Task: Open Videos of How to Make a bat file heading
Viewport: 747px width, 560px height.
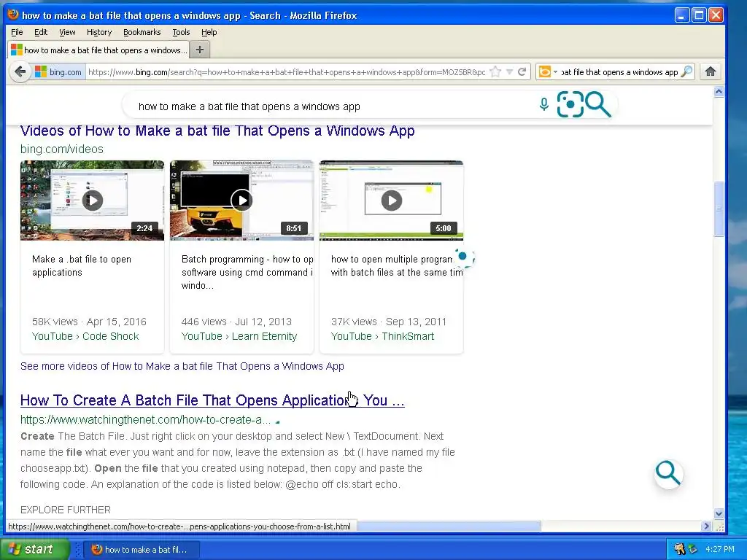Action: 217,131
